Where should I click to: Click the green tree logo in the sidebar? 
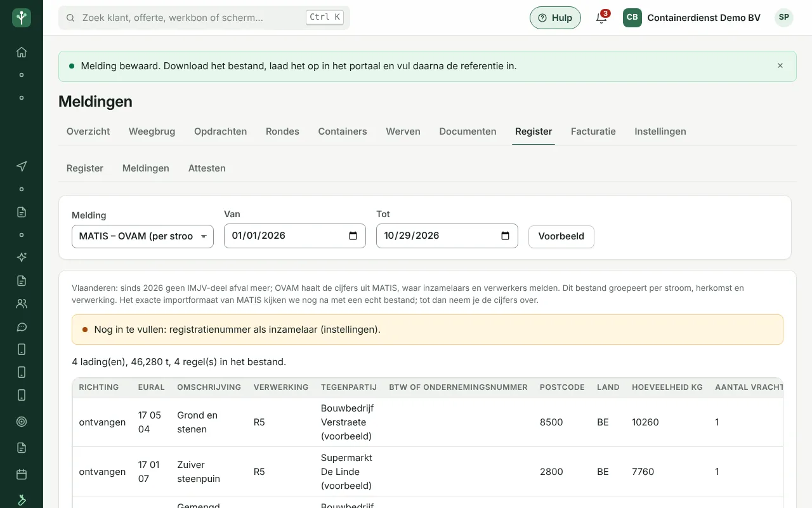tap(22, 18)
